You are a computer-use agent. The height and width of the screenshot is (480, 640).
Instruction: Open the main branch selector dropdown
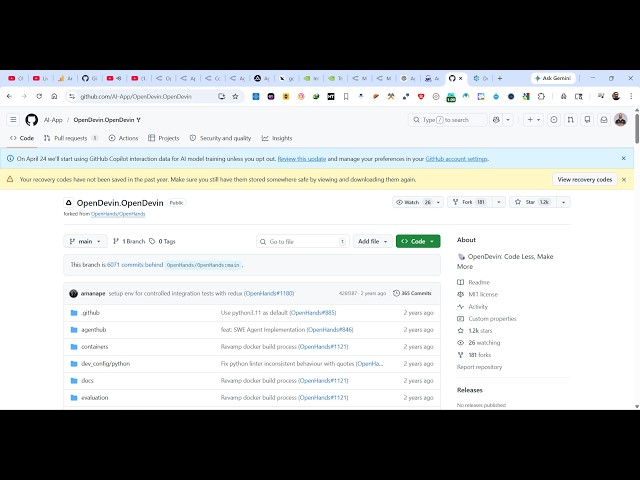click(x=85, y=241)
